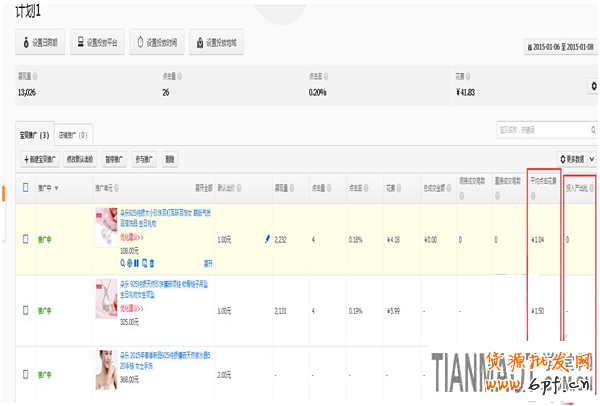Click the 设置日限额 button
Viewport: 600px width, 406px height.
41,43
